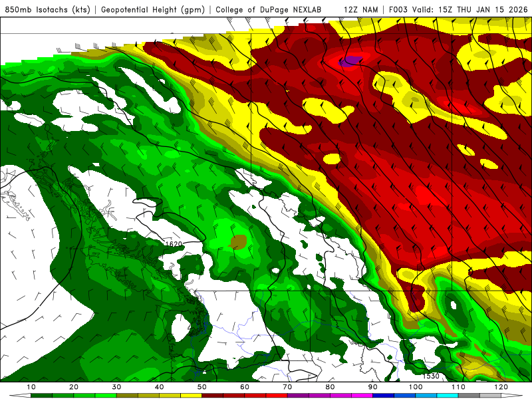Click the olive 30-35 kt legend swatch
The image size is (532, 399).
pos(127,396)
